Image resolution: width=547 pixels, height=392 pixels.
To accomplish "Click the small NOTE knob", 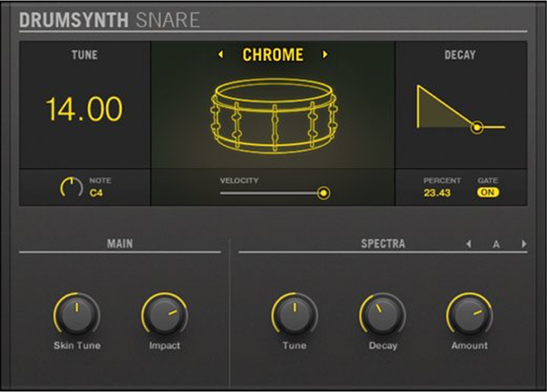I will click(x=72, y=187).
